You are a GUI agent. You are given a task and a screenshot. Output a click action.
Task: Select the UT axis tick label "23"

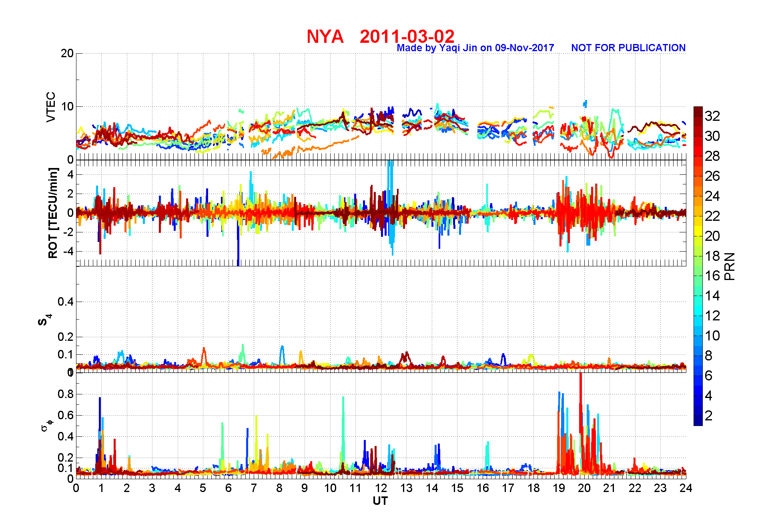pyautogui.click(x=660, y=488)
